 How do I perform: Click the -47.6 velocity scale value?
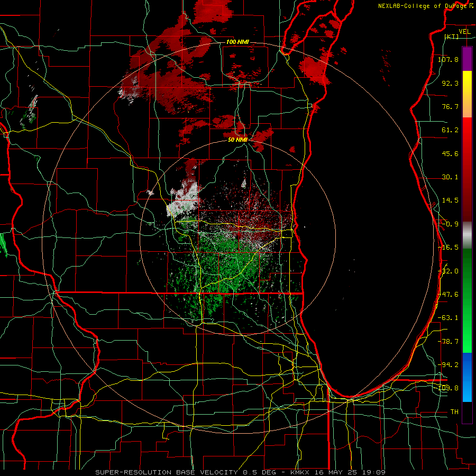tap(448, 295)
